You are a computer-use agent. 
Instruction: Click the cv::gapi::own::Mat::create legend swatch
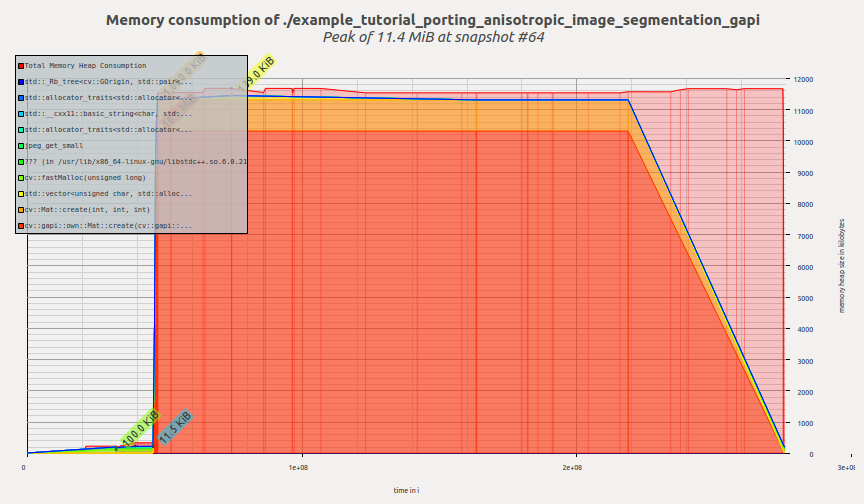21,226
